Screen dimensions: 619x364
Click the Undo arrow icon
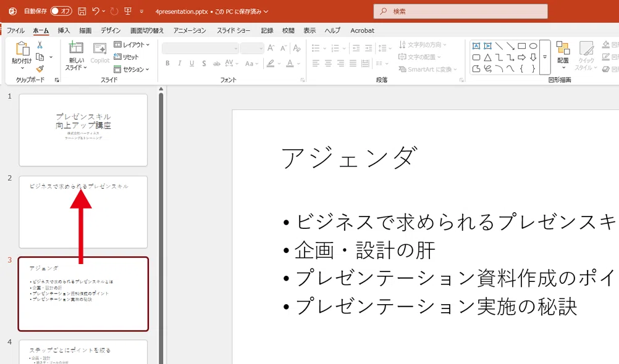point(96,12)
